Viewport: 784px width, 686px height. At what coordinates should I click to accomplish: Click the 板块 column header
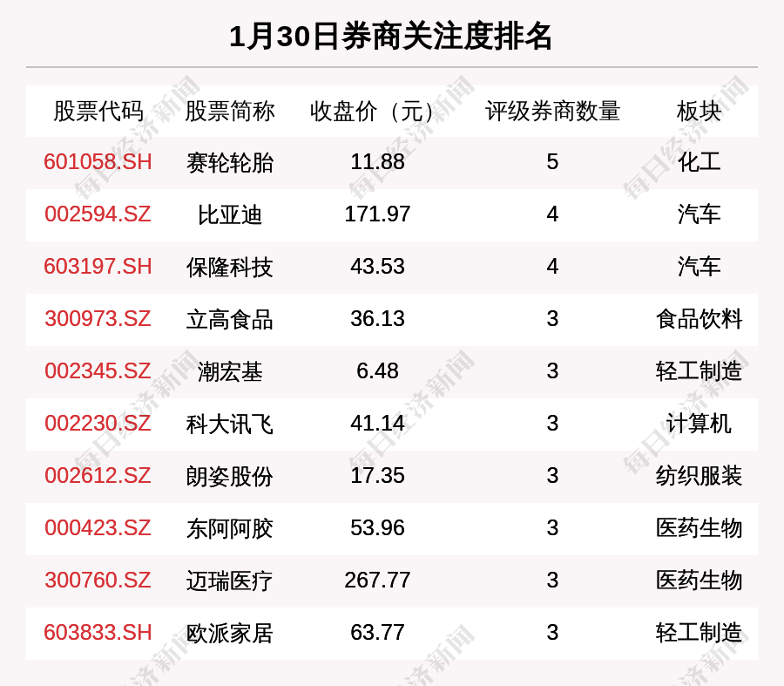699,112
